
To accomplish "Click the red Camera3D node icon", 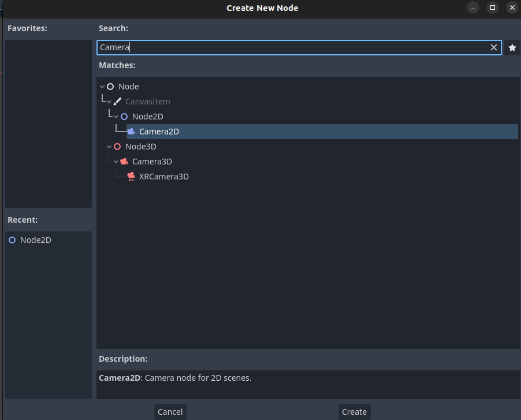I will [x=124, y=162].
